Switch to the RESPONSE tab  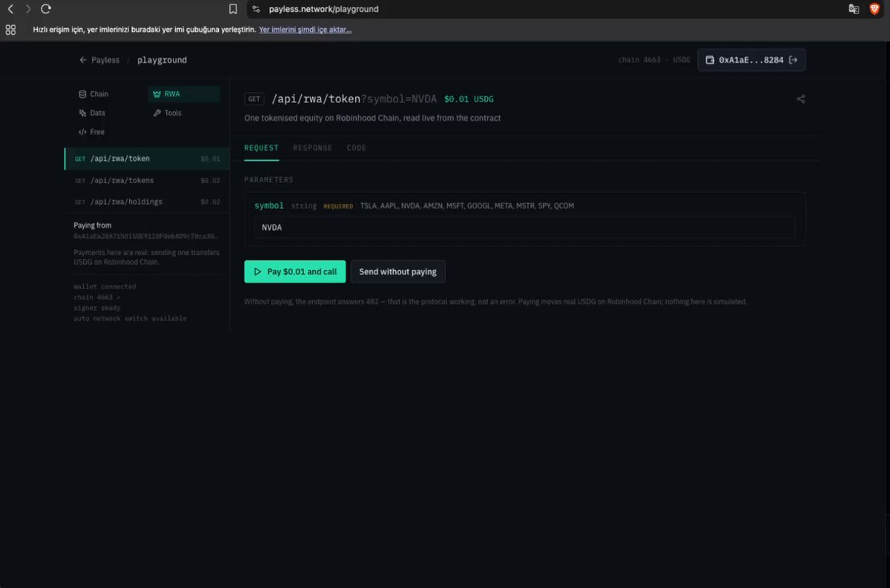(312, 148)
